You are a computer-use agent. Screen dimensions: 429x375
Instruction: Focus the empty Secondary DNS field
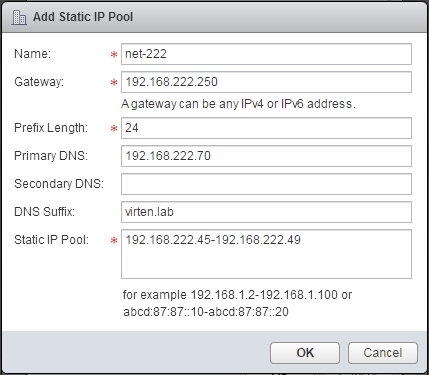click(266, 184)
